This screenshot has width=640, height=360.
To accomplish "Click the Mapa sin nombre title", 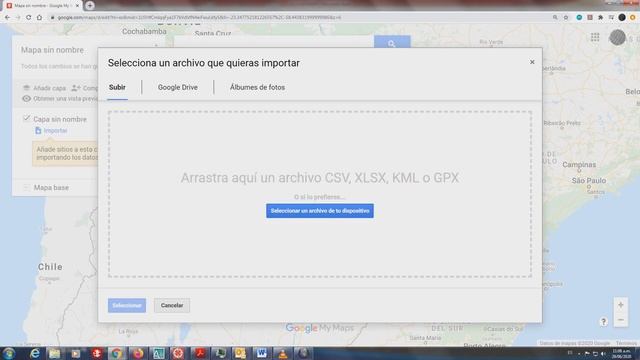I will 52,50.
